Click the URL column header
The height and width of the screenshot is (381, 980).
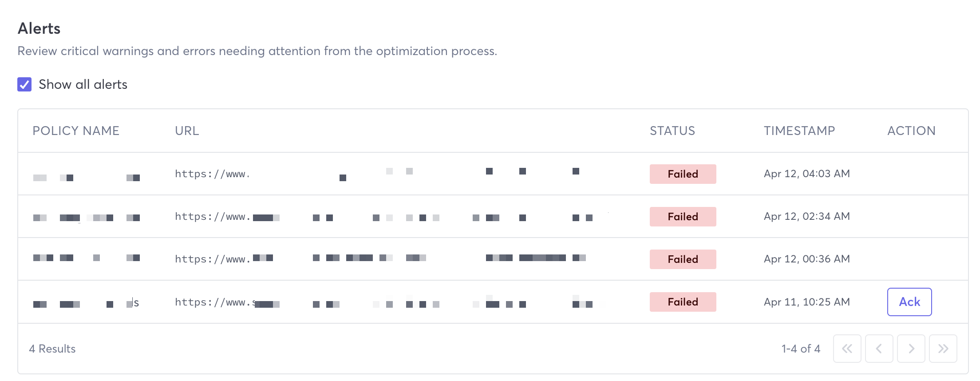coord(187,131)
